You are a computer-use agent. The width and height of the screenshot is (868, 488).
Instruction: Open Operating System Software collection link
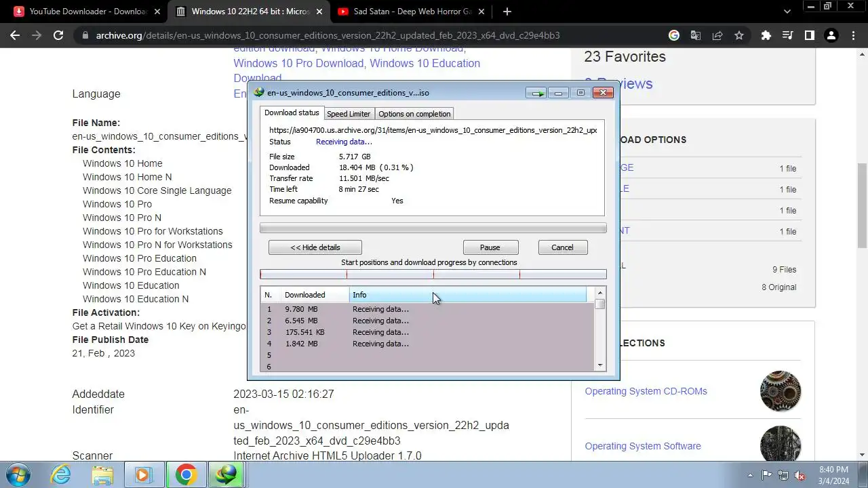click(x=643, y=446)
